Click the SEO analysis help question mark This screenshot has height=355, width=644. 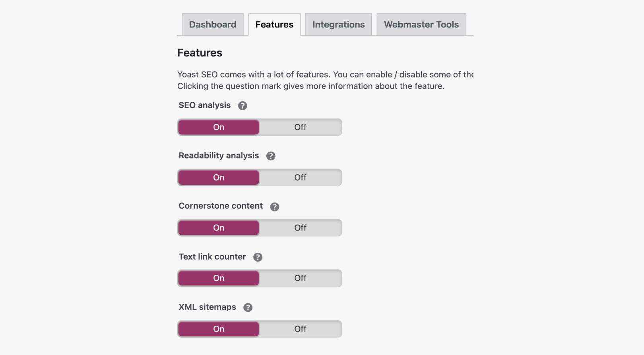pyautogui.click(x=242, y=106)
